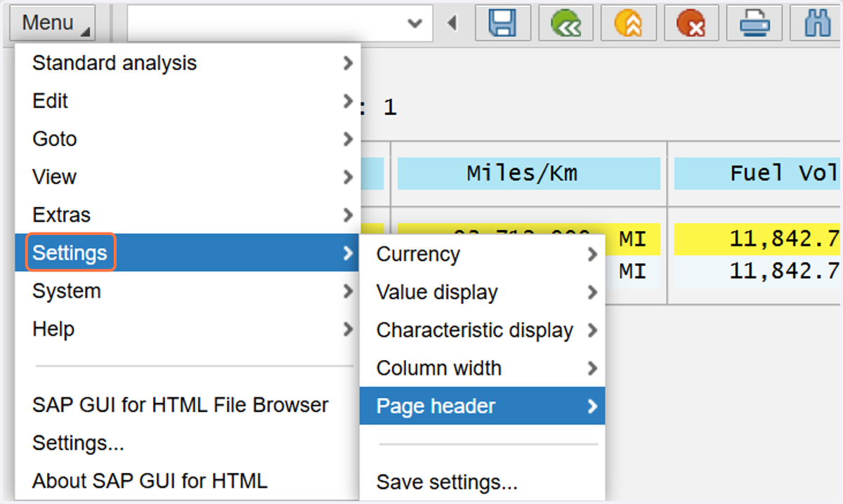Screen dimensions: 843x504
Task: Expand chevron next to Extras
Action: click(x=348, y=215)
